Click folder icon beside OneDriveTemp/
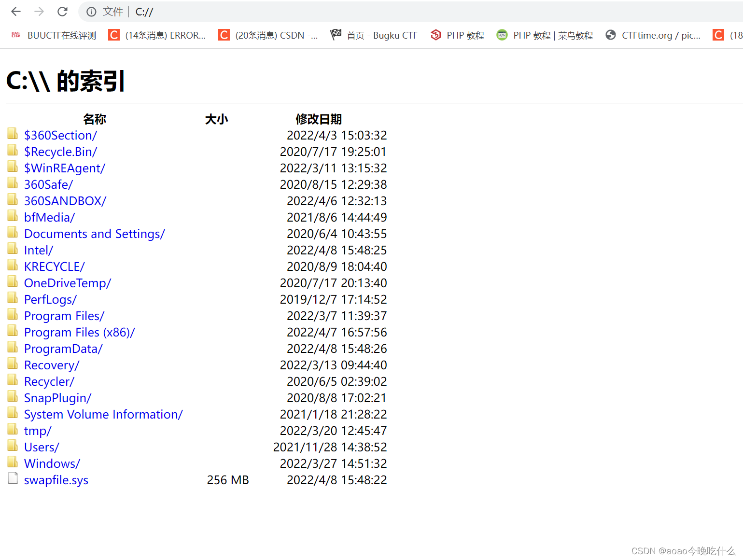 pos(13,281)
